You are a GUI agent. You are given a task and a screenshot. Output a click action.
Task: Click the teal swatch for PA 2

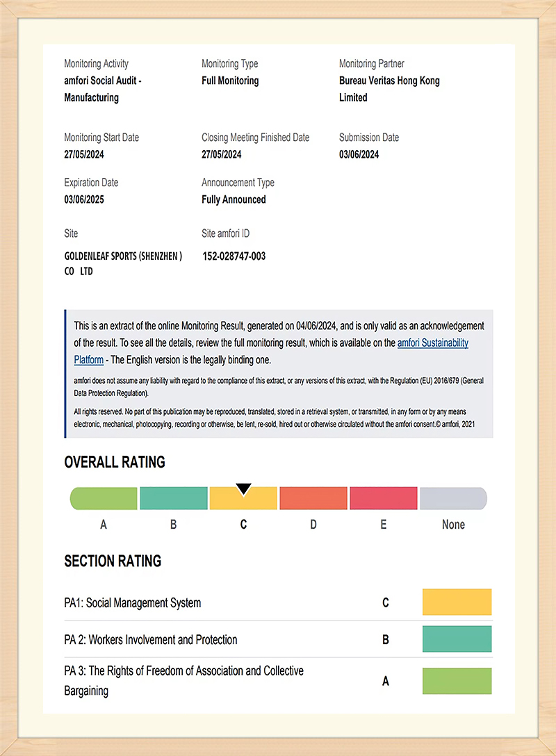[457, 639]
